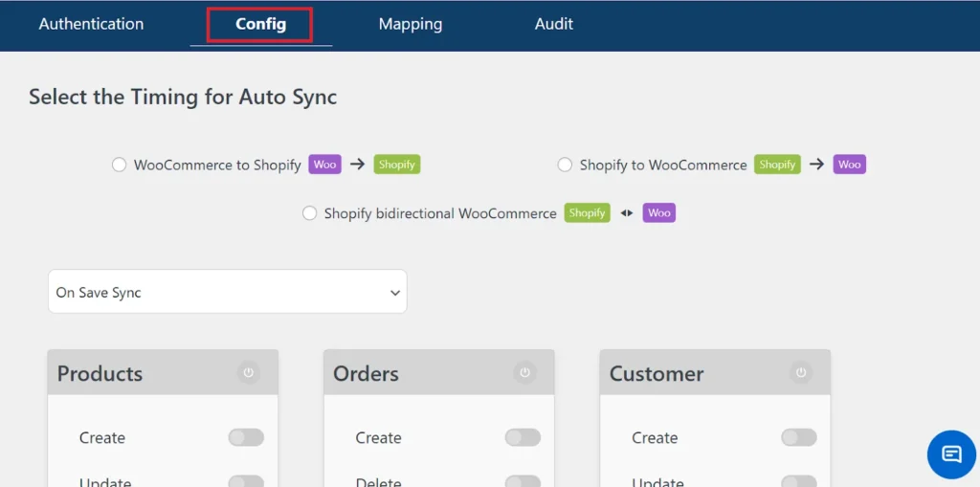
Task: Click the Customer panel power icon
Action: [x=801, y=373]
